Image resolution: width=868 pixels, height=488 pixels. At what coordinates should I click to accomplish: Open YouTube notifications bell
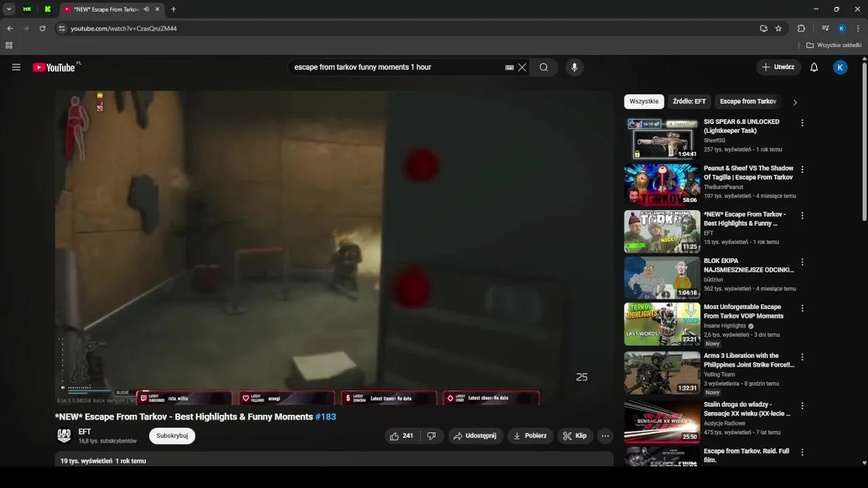pos(814,67)
